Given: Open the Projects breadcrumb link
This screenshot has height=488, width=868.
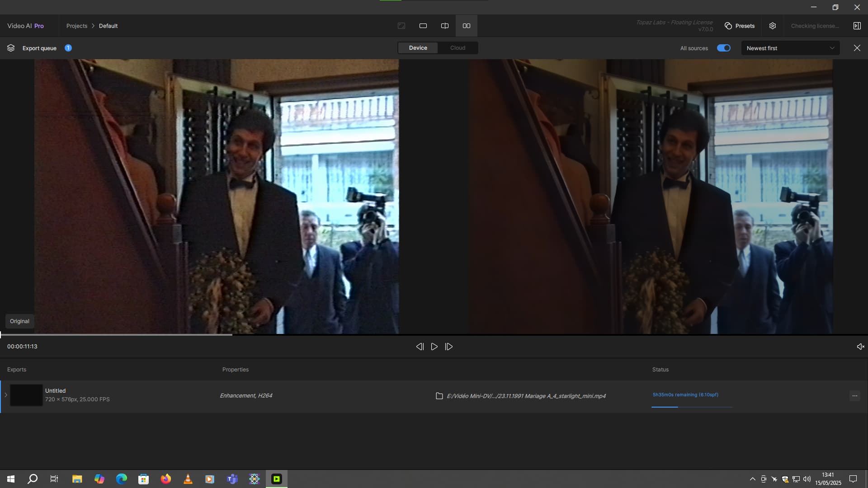Looking at the screenshot, I should pyautogui.click(x=77, y=26).
